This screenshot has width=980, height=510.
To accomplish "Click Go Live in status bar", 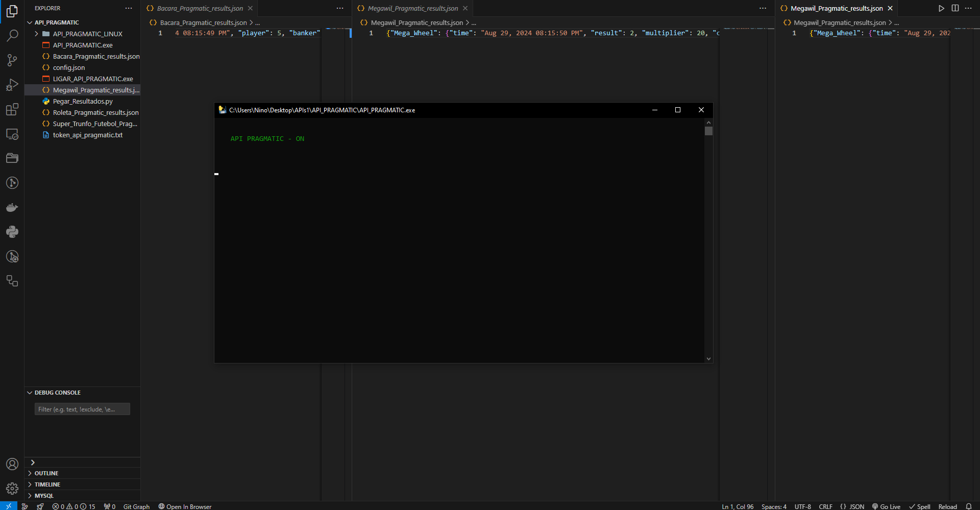I will (x=886, y=506).
